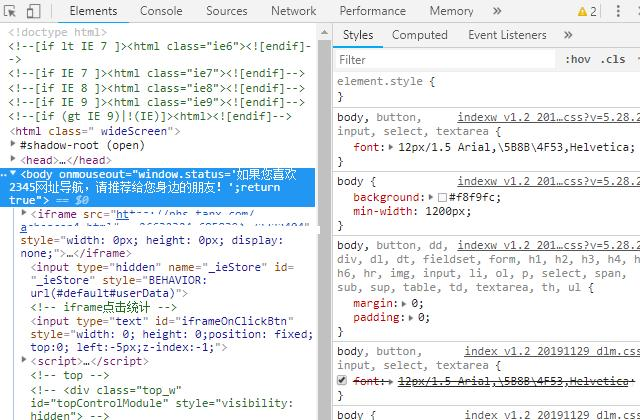Viewport: 640px width, 420px height.
Task: Expand the #shadow-root (open) node
Action: pos(13,144)
